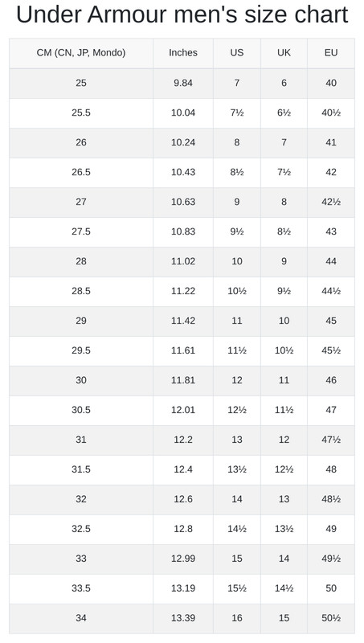Click the UK column header
This screenshot has width=364, height=643.
click(284, 53)
